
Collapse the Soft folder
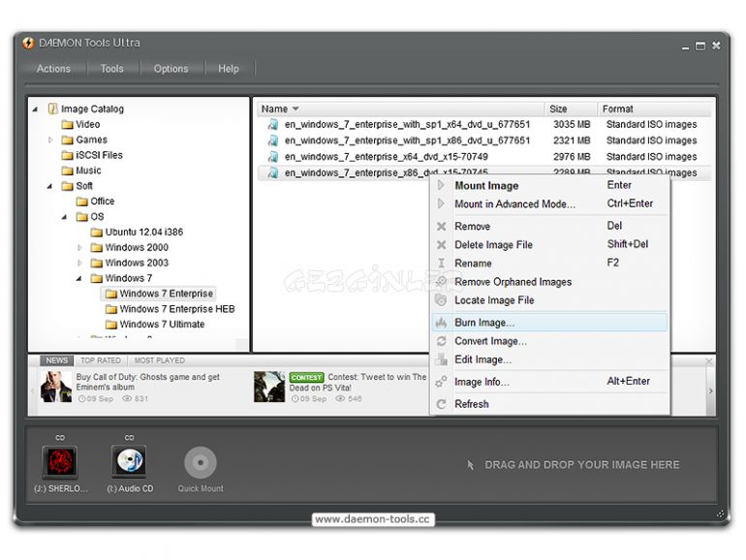[x=49, y=187]
